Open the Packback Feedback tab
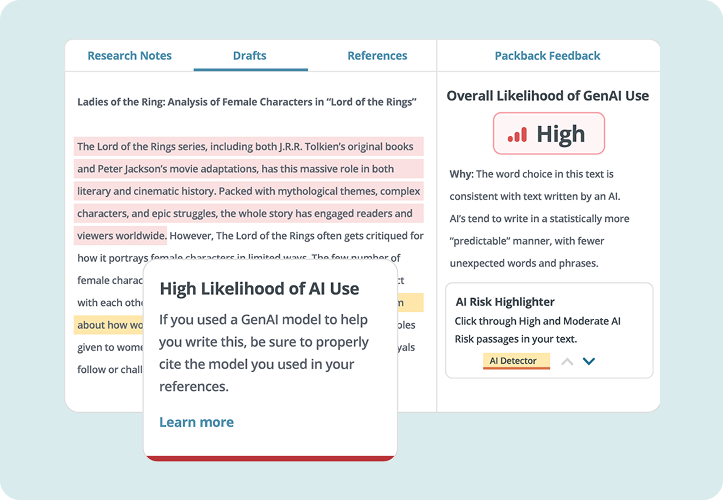This screenshot has width=723, height=500. tap(547, 56)
